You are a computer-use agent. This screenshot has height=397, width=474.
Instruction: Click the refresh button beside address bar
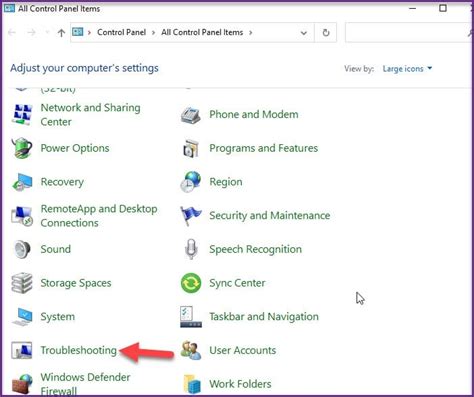[x=326, y=33]
